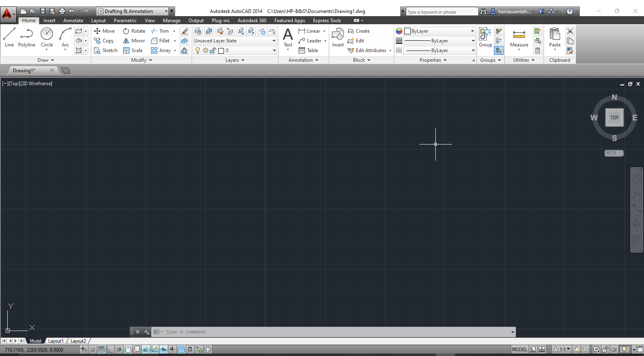This screenshot has height=356, width=644.
Task: Start the Rotate command
Action: click(x=134, y=31)
